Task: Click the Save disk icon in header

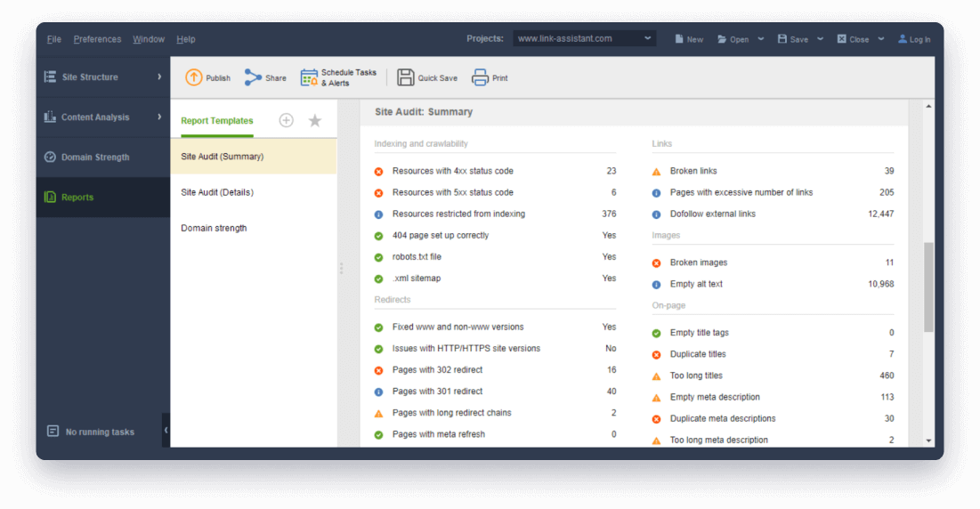Action: point(782,39)
